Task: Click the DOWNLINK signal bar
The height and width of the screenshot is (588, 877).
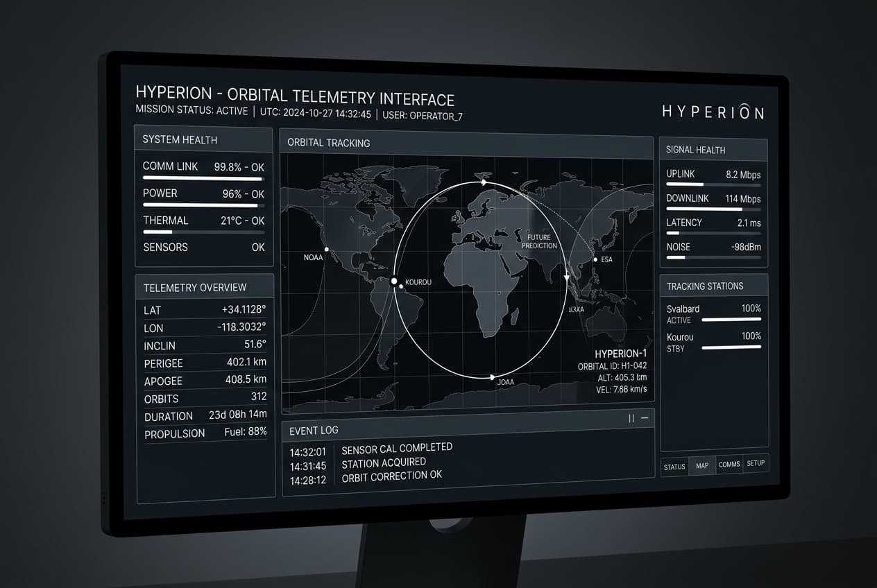Action: point(713,209)
